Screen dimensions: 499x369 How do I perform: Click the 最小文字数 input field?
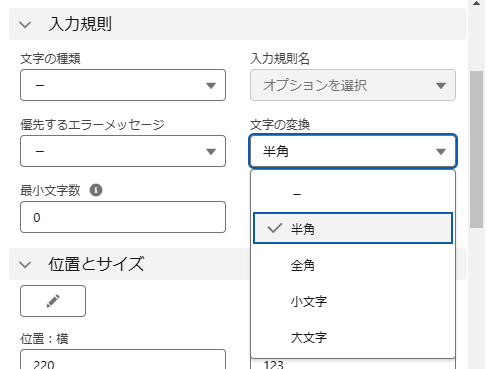point(123,217)
